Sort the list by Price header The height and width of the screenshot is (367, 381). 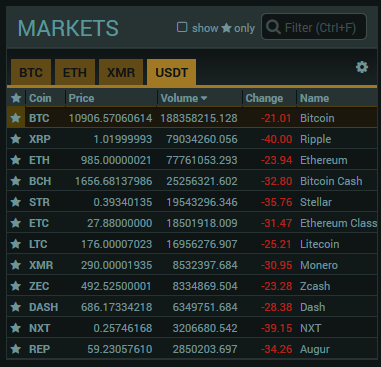coord(81,98)
